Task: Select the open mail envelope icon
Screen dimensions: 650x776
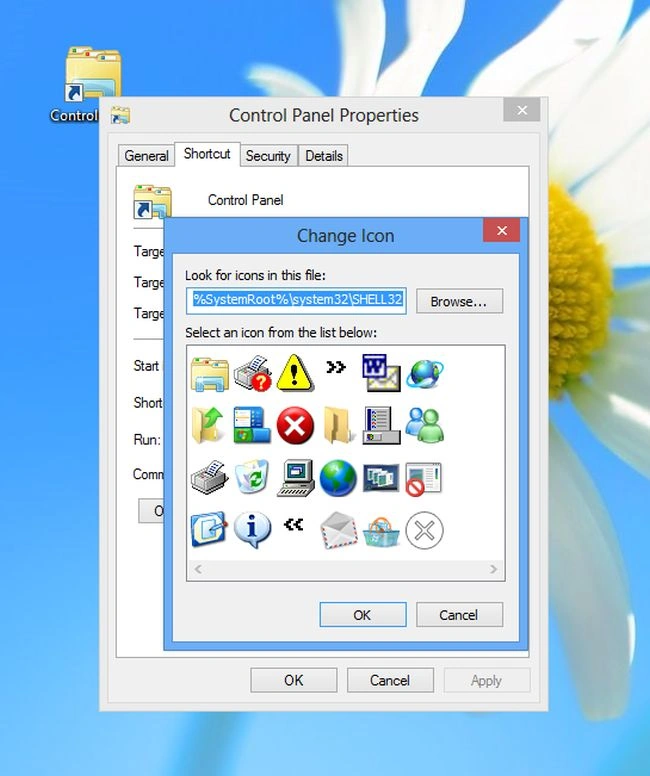Action: [x=339, y=531]
